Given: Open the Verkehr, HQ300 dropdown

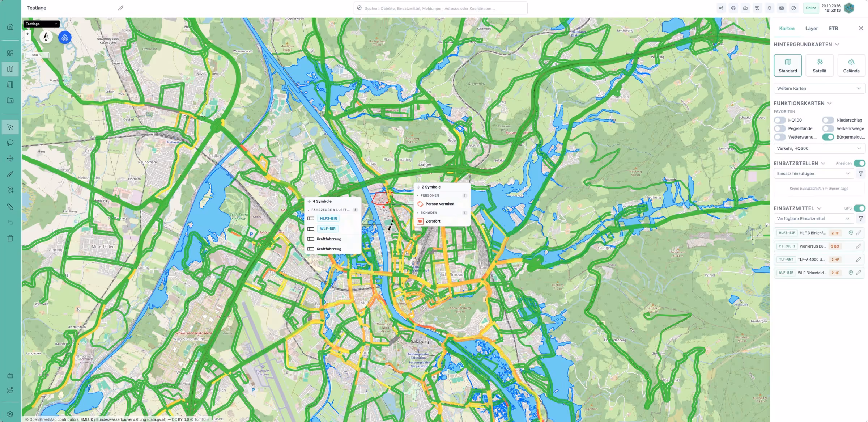Looking at the screenshot, I should coord(819,148).
